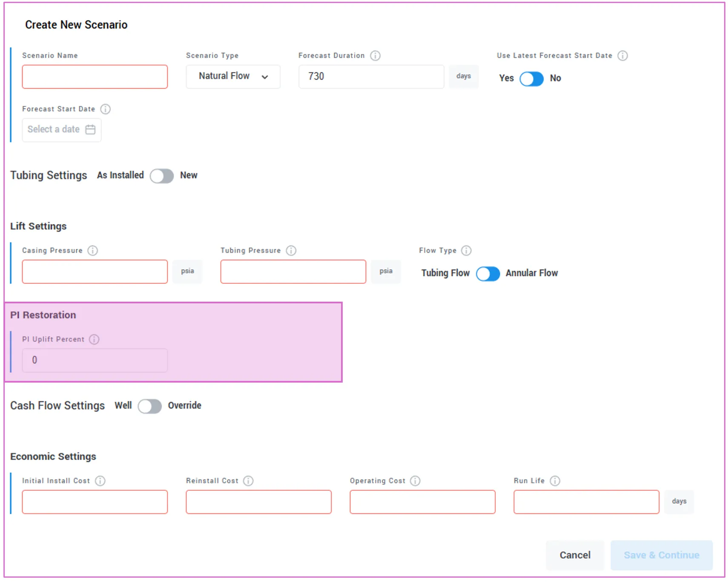
Task: Focus the Scenario Name input field
Action: click(95, 77)
